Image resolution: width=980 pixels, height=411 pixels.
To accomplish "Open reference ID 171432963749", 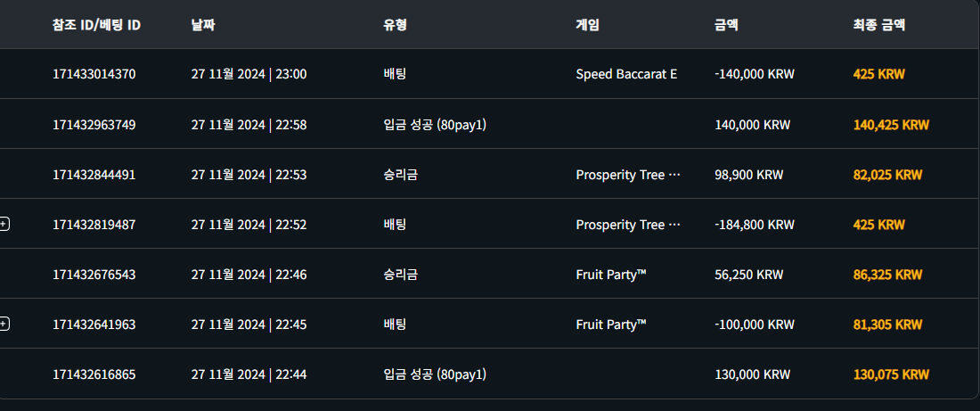I will pyautogui.click(x=94, y=125).
